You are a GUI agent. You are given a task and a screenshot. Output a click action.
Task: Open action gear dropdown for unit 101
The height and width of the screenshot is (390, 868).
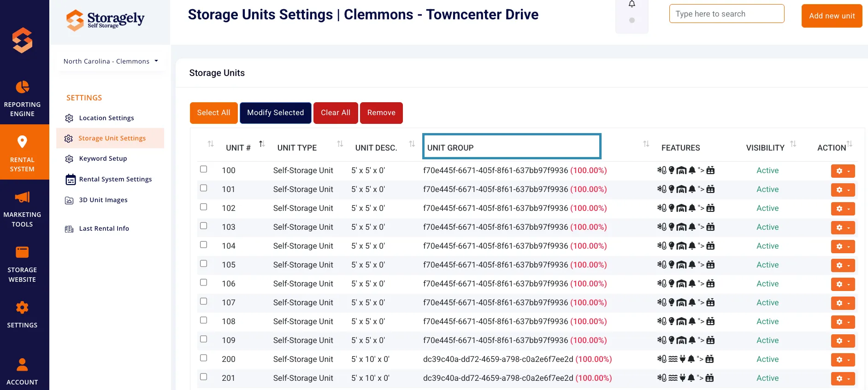pos(843,190)
